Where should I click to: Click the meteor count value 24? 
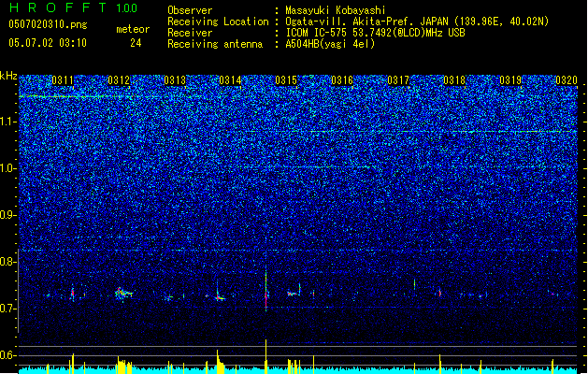[136, 43]
